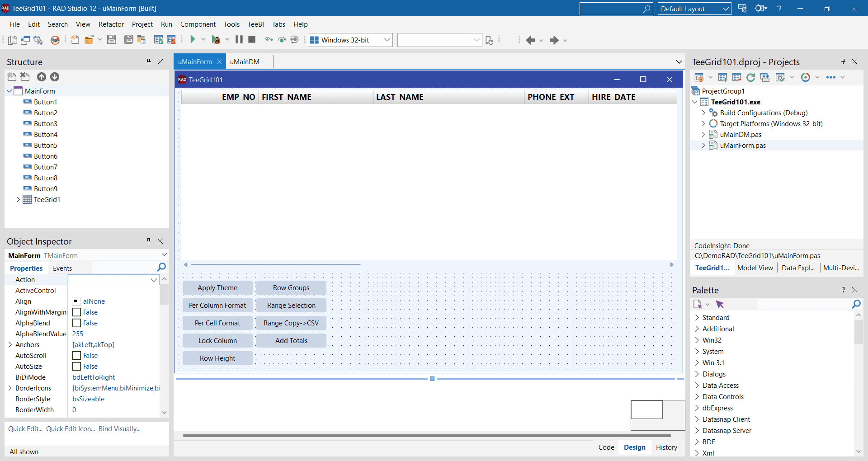Viewport: 868px width, 461px height.
Task: Expand the Data Access palette category
Action: [697, 386]
